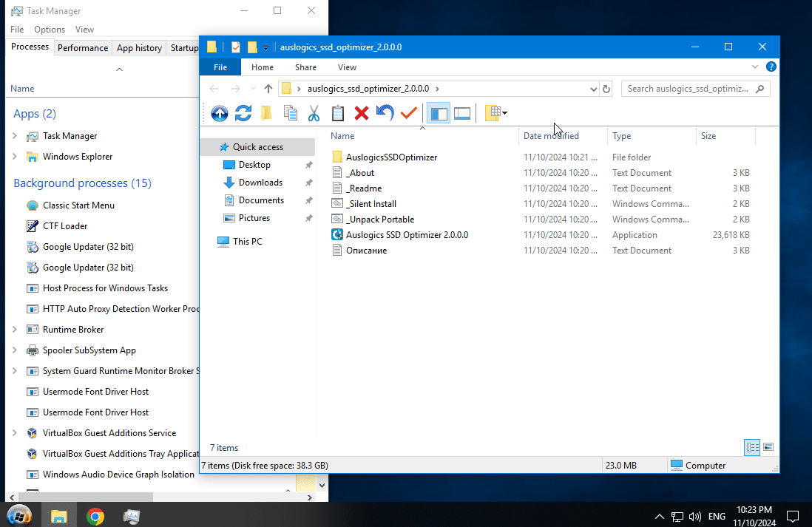Sort files by the Date modified column
812x527 pixels.
(563, 136)
